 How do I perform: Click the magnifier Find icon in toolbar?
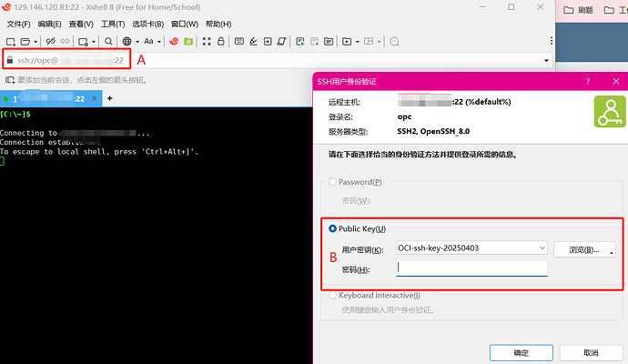(x=108, y=41)
